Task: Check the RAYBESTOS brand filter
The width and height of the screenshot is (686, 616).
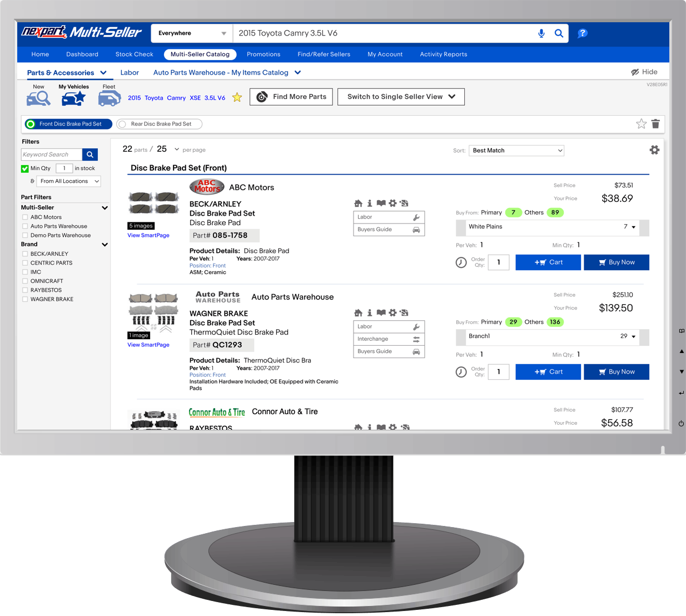Action: 25,290
